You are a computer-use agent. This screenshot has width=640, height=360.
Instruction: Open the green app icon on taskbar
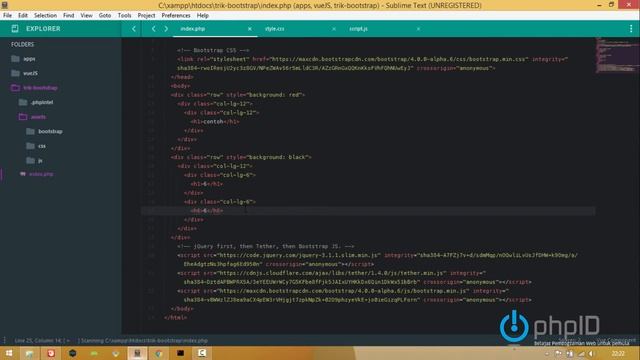pyautogui.click(x=94, y=353)
